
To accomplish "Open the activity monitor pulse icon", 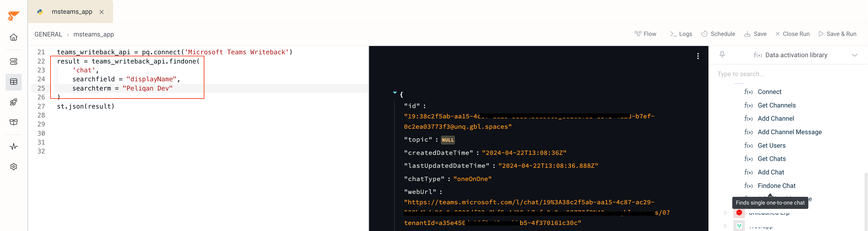I will click(13, 146).
